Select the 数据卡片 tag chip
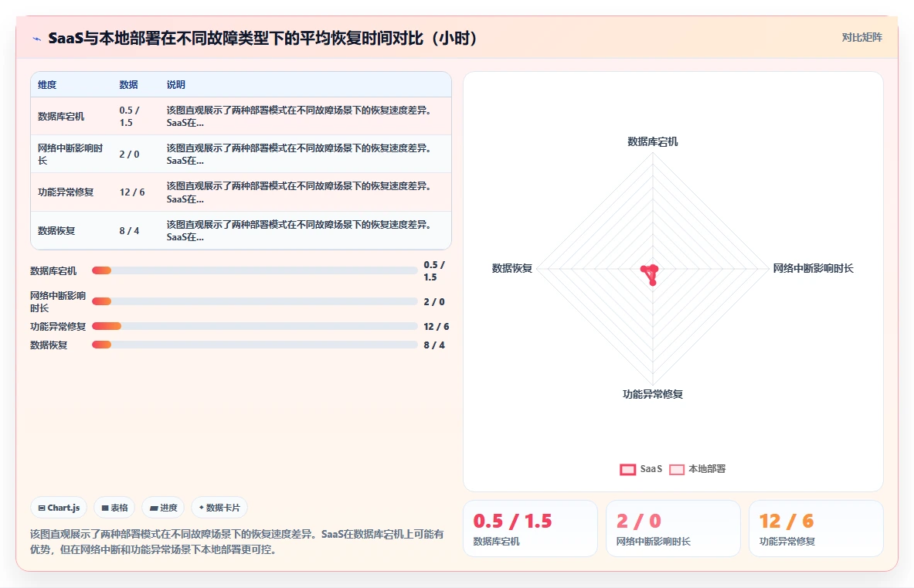The width and height of the screenshot is (914, 588). pos(219,508)
